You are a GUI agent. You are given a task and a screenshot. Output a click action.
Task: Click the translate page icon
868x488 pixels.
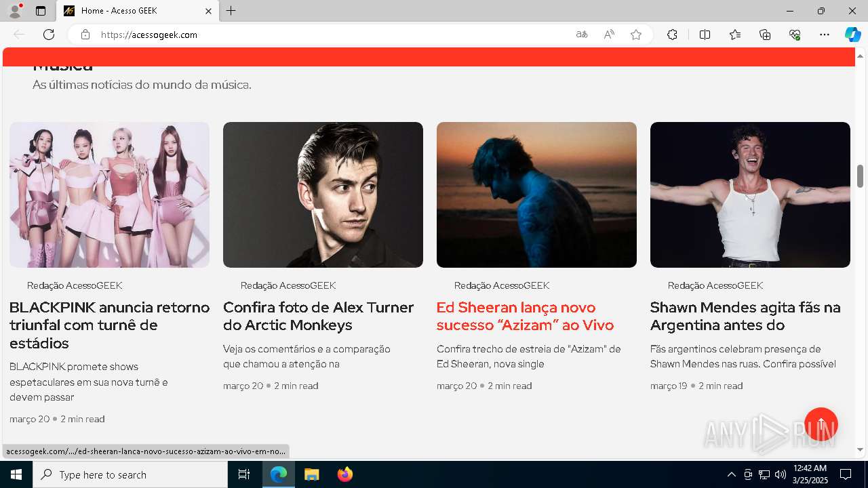pyautogui.click(x=582, y=35)
